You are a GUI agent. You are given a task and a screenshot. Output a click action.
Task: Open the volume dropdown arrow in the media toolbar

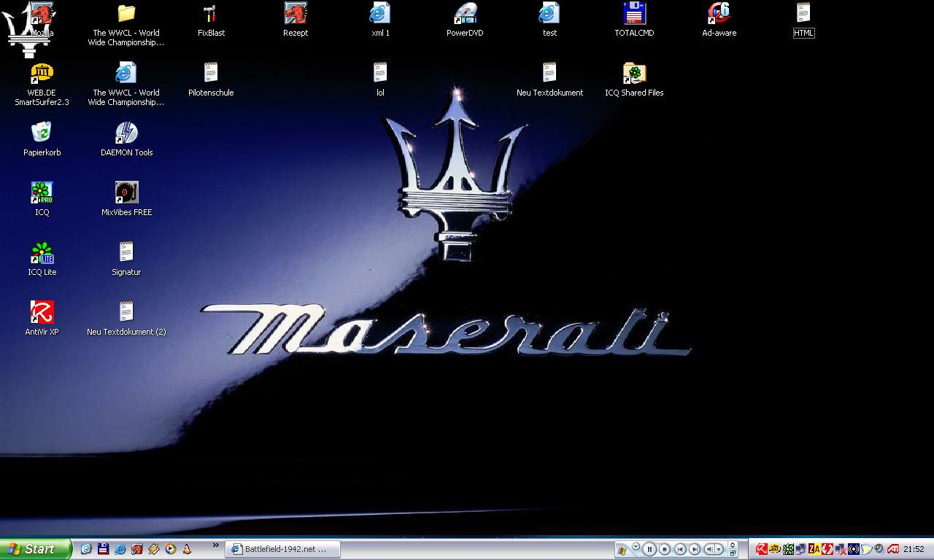tap(719, 549)
